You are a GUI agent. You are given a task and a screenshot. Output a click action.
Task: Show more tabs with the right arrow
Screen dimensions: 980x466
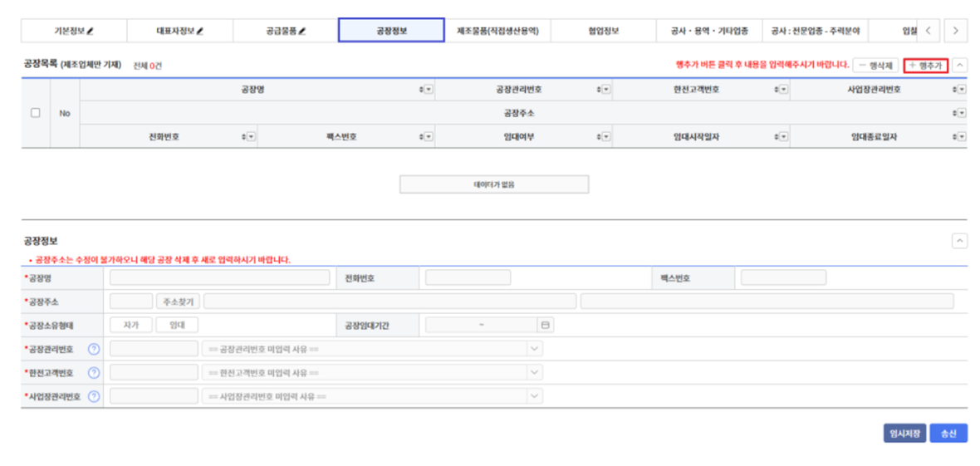coord(956,30)
